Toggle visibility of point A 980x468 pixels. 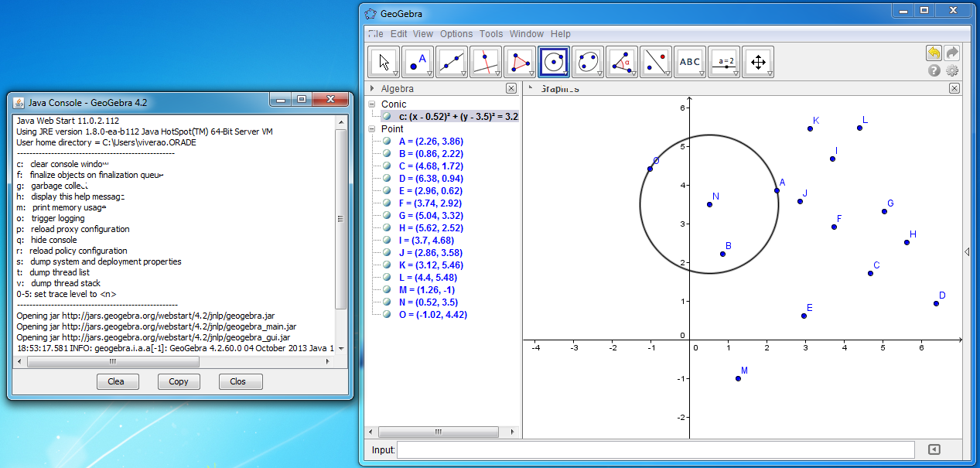click(387, 142)
